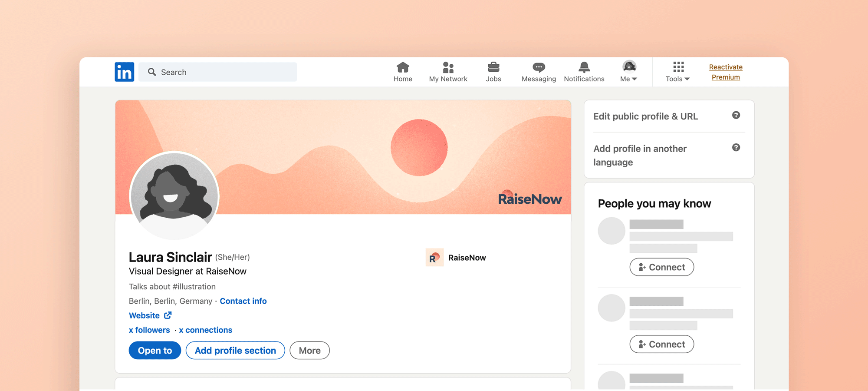Open the Website link

tap(144, 315)
